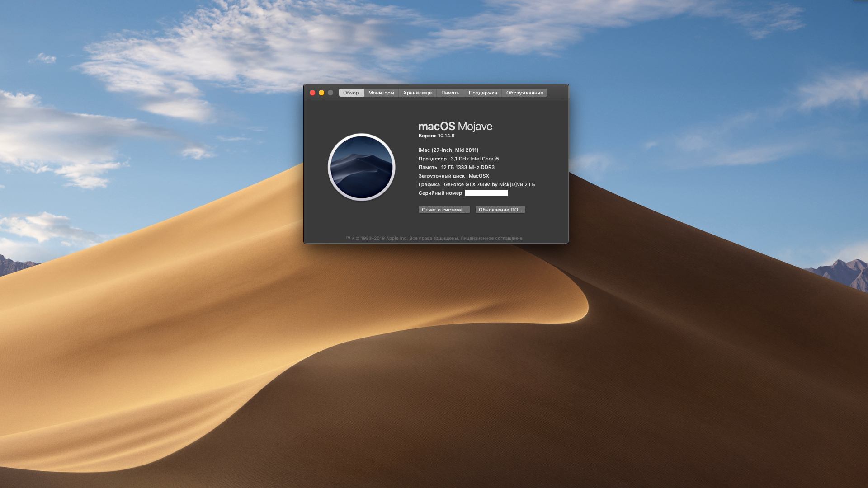Go to the Память tab

click(x=450, y=93)
